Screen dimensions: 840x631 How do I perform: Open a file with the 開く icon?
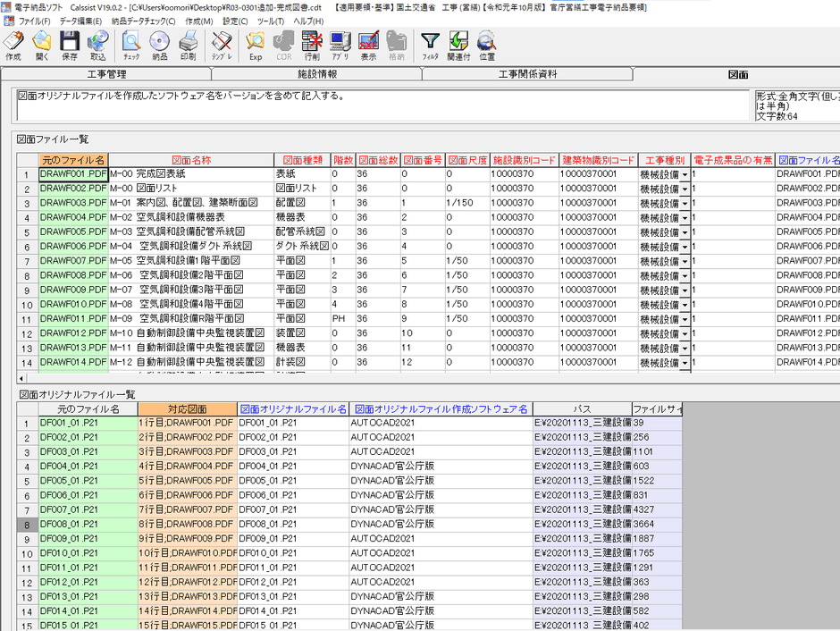(x=41, y=44)
